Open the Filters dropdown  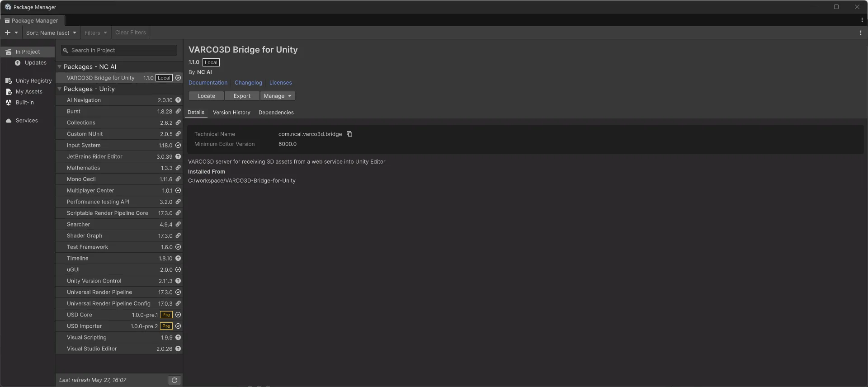(95, 33)
